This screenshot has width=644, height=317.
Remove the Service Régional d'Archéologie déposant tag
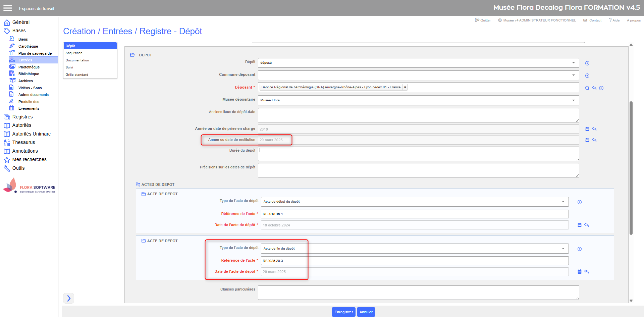tap(405, 87)
